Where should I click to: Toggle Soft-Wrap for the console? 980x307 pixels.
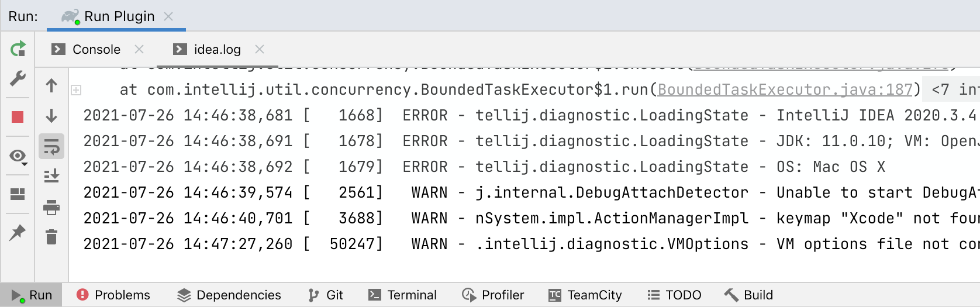pos(51,146)
